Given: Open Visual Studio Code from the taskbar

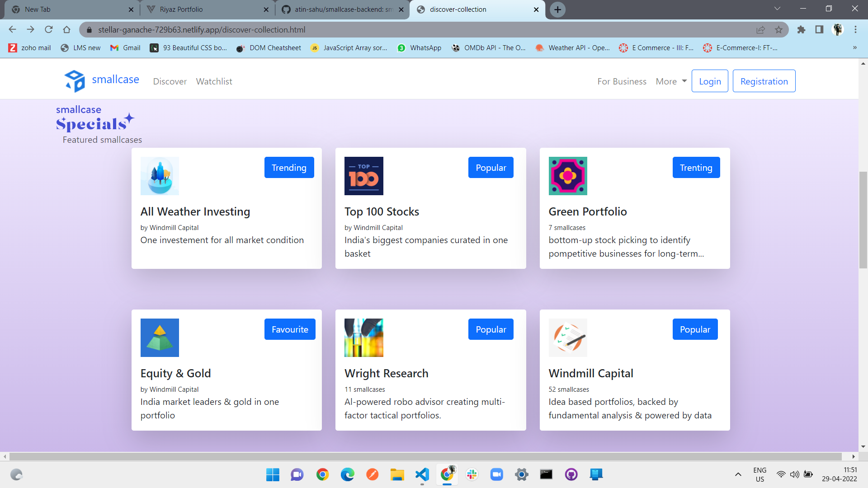Looking at the screenshot, I should point(422,474).
